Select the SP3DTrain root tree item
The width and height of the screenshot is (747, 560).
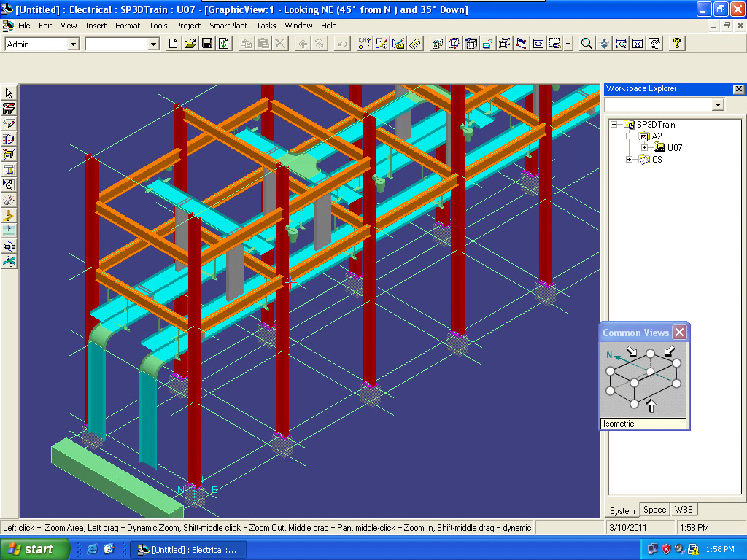(x=655, y=125)
